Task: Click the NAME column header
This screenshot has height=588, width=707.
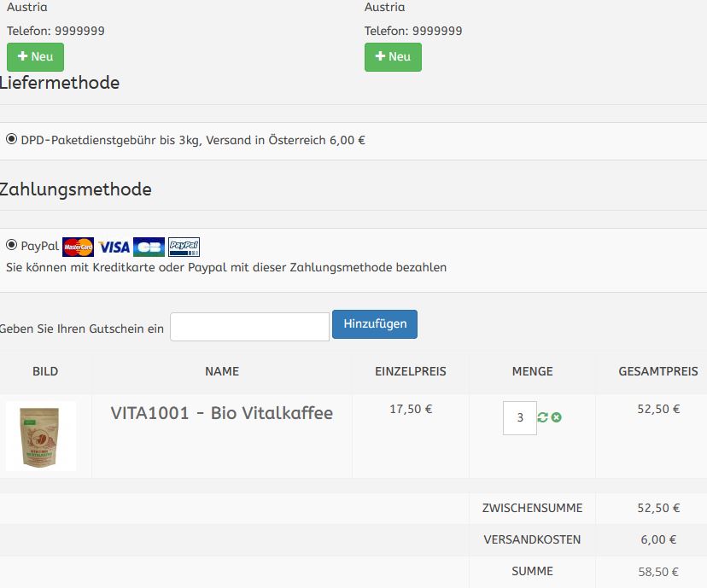Action: pos(222,371)
